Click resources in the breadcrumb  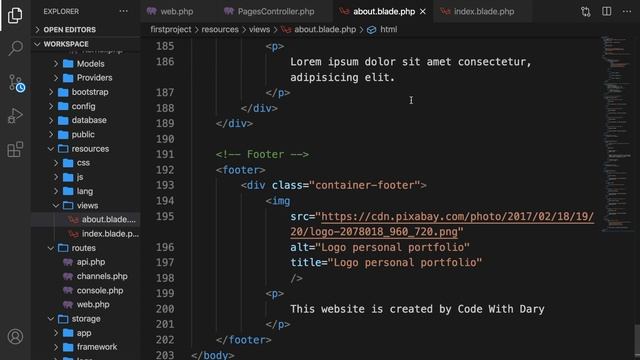pyautogui.click(x=220, y=29)
